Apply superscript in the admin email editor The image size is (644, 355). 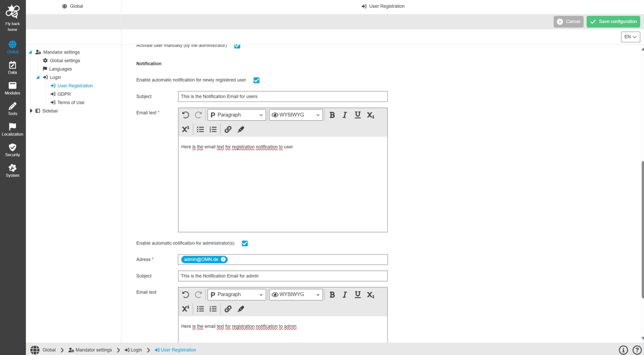[186, 309]
